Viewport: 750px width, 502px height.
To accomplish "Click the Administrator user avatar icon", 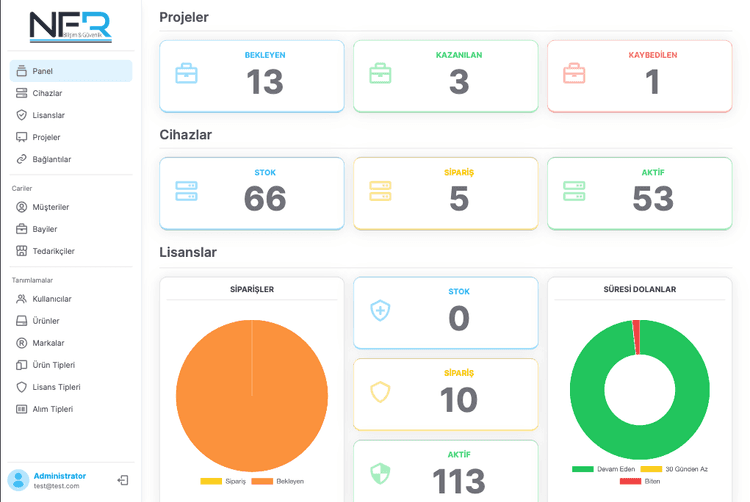I will coord(18,480).
